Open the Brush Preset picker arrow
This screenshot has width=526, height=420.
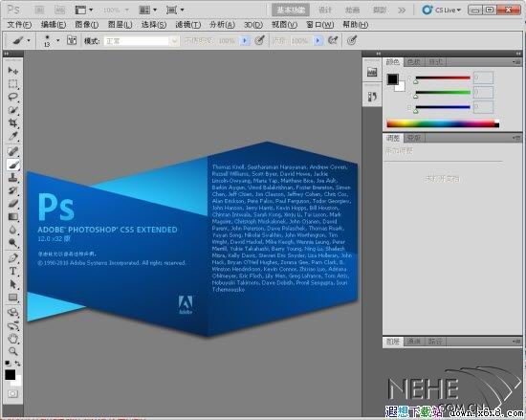coord(58,40)
